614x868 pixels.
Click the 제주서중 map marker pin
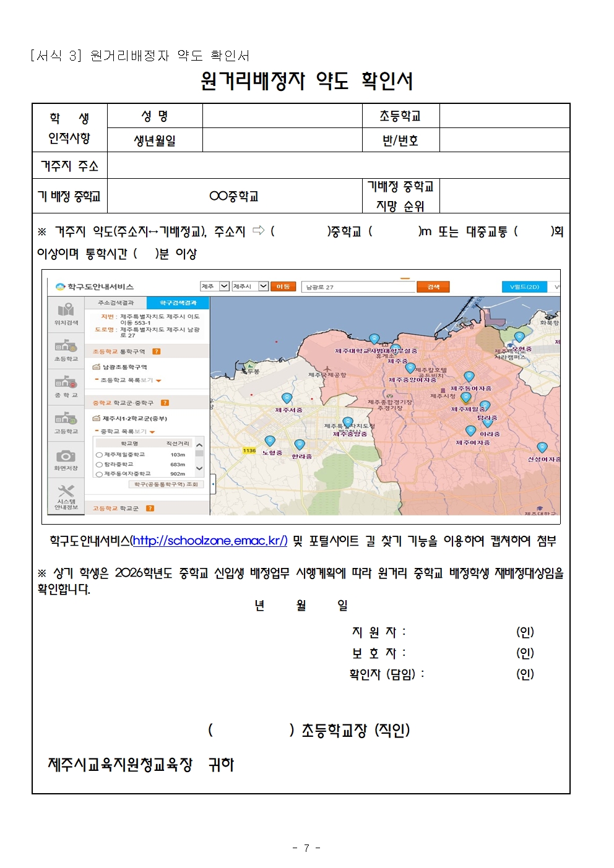287,398
